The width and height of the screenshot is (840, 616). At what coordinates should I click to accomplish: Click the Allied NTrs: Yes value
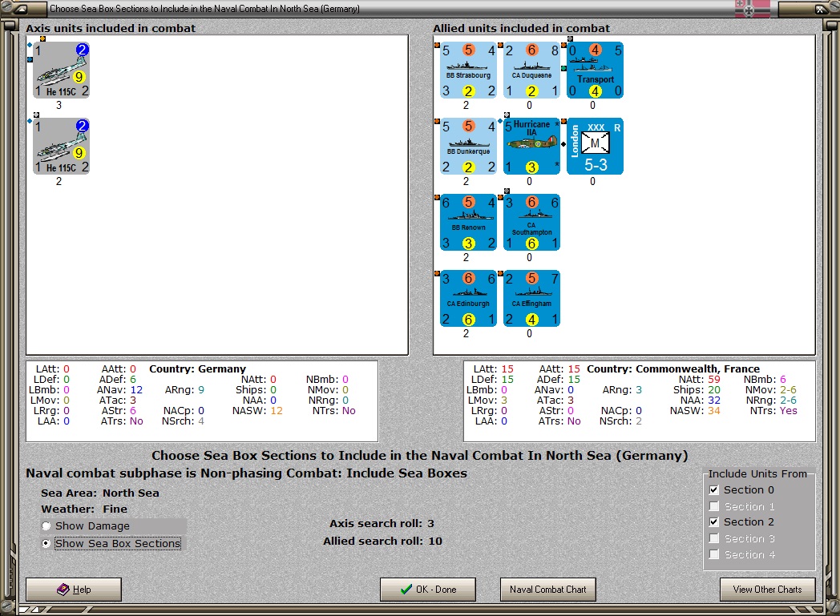pyautogui.click(x=788, y=410)
